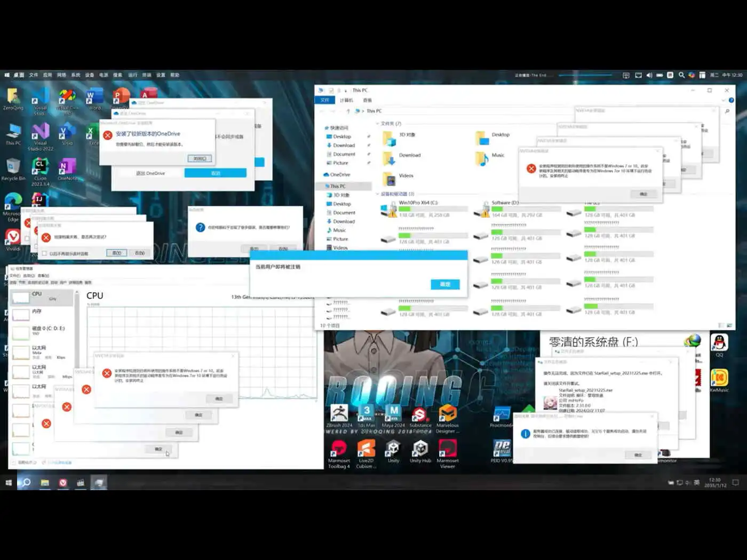Image resolution: width=747 pixels, height=560 pixels.
Task: Open the Unity desktop shortcut
Action: [393, 452]
